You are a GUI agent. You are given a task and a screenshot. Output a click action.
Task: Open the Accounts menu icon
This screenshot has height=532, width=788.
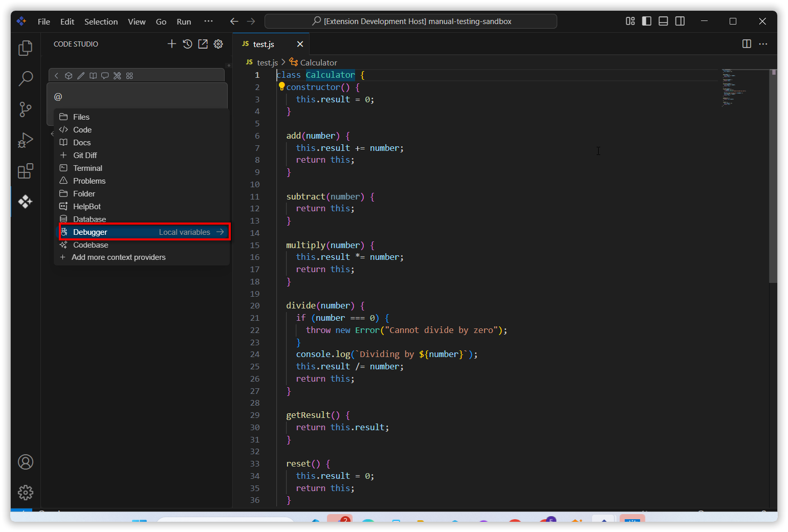tap(26, 462)
